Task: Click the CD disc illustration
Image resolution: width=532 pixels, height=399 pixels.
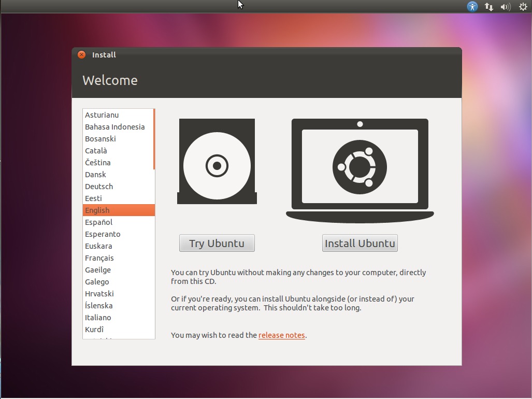Action: 217,162
